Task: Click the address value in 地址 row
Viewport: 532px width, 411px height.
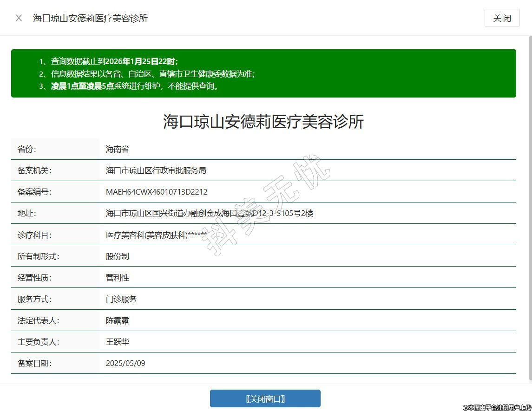Action: coord(209,213)
